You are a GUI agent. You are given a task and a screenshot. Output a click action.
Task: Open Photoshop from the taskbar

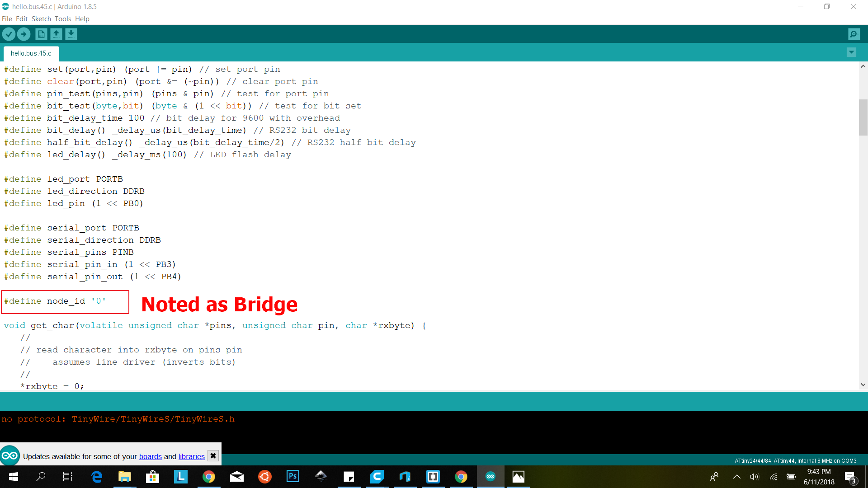coord(293,476)
